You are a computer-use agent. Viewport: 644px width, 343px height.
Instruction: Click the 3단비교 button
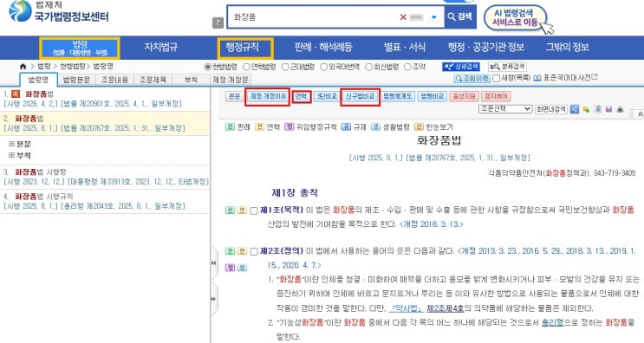[x=327, y=96]
